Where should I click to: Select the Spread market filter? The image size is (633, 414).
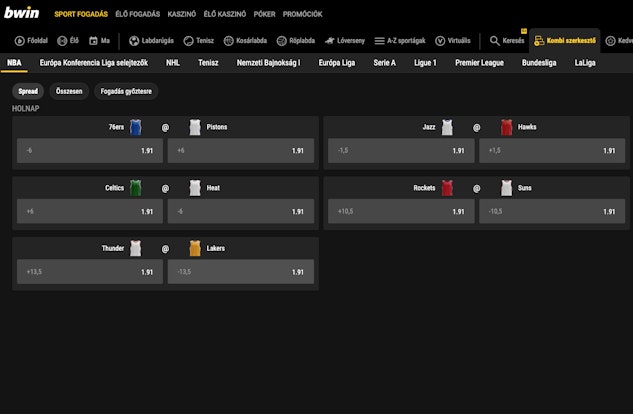(28, 91)
